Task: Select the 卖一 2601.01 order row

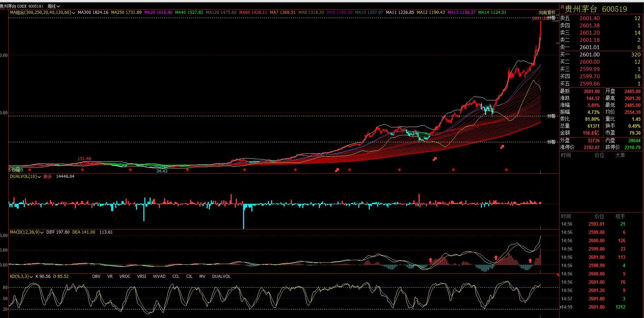Action: point(601,47)
